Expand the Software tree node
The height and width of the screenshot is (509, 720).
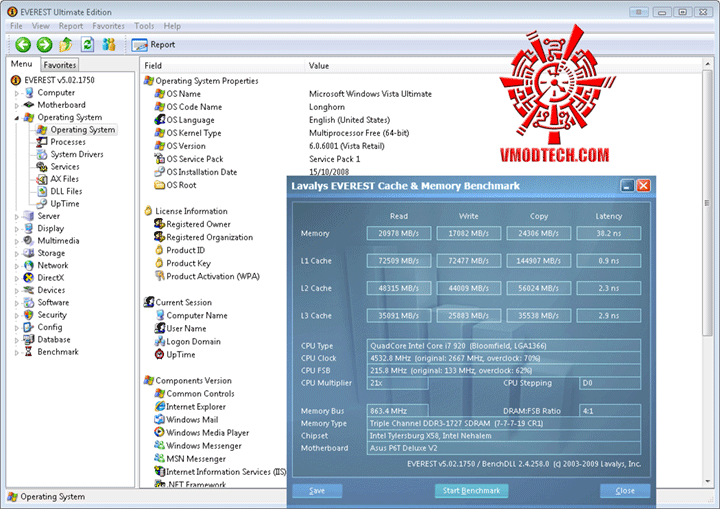tap(17, 304)
